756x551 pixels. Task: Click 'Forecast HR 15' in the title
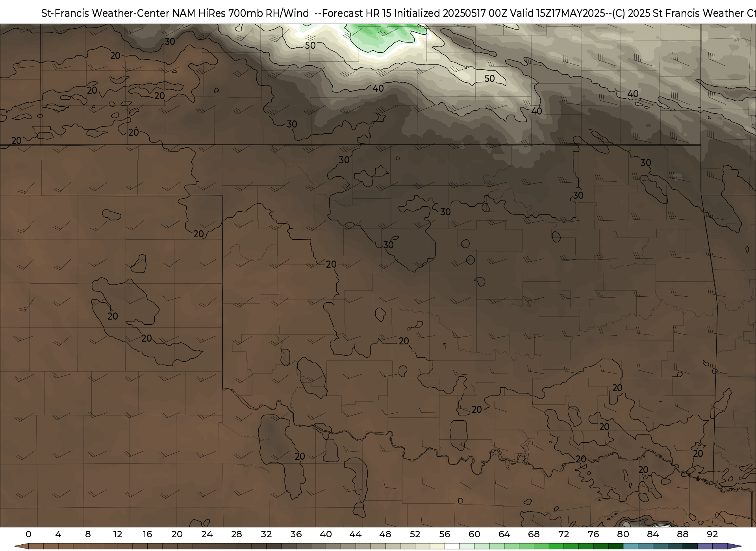tap(357, 13)
